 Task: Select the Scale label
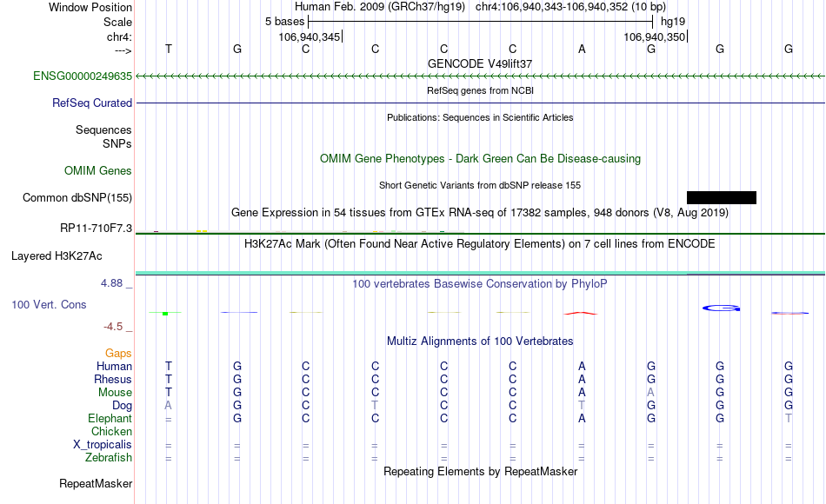pos(117,22)
